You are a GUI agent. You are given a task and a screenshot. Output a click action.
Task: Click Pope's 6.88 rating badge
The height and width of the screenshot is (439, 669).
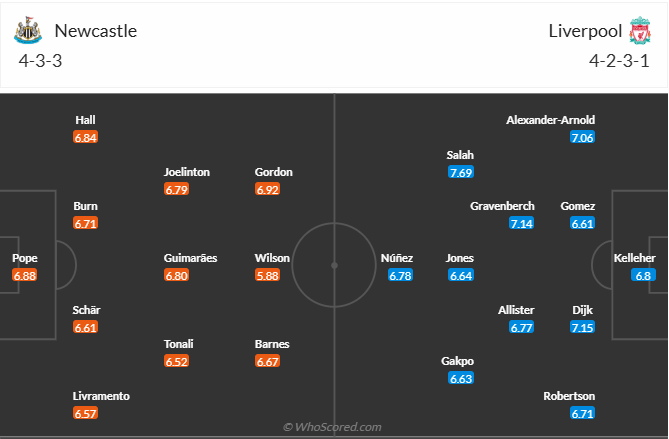pyautogui.click(x=25, y=275)
